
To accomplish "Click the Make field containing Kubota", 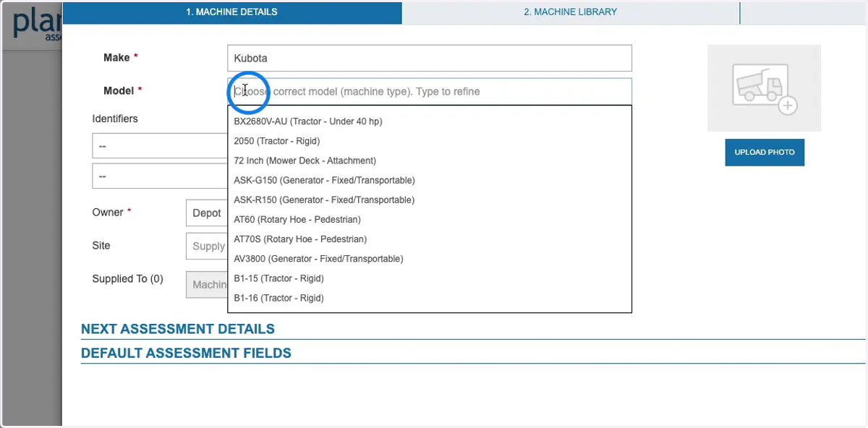I will click(429, 58).
